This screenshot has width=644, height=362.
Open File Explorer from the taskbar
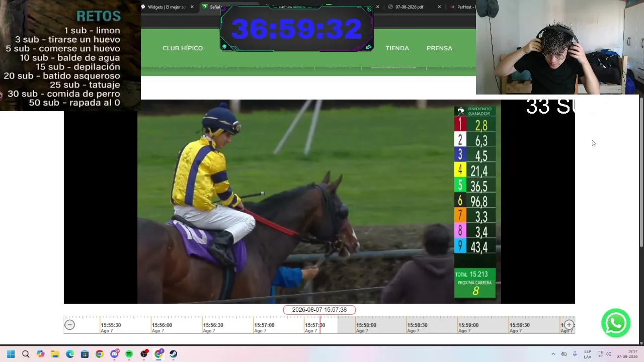pyautogui.click(x=55, y=354)
